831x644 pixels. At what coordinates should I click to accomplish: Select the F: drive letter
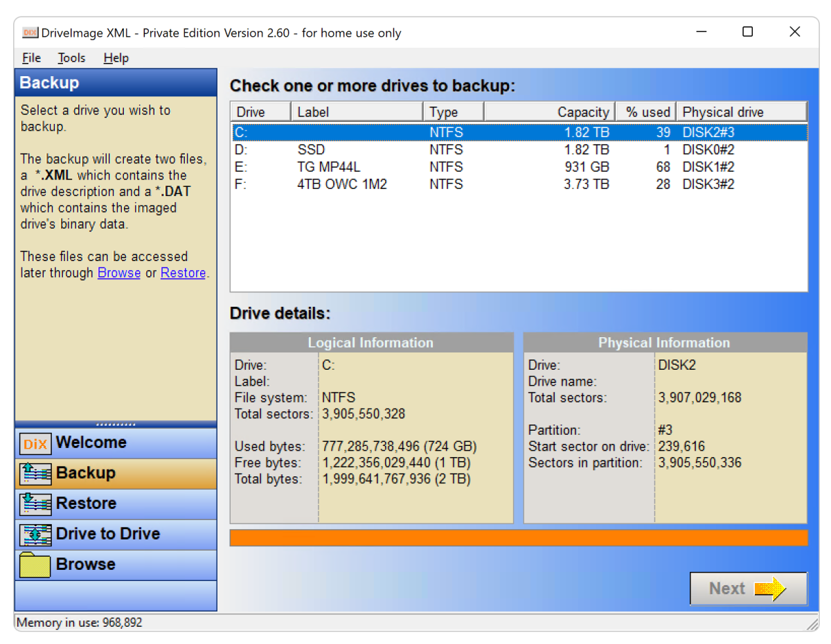tap(241, 184)
